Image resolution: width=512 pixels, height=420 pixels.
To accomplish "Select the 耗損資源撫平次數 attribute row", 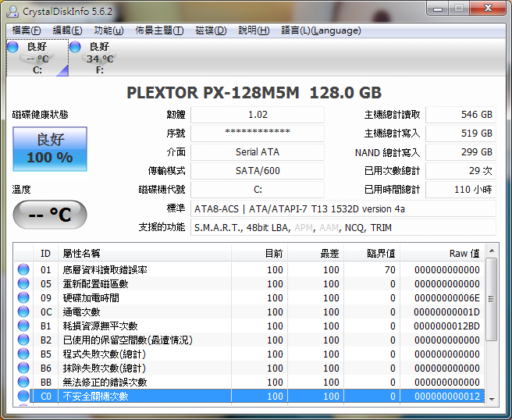I will pos(249,326).
